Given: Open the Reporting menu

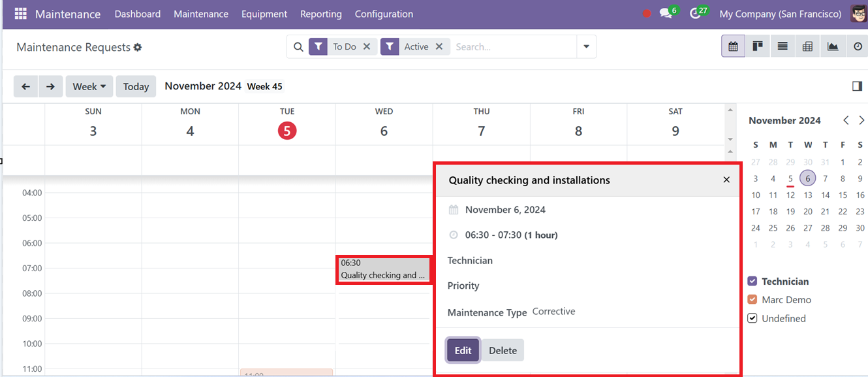Looking at the screenshot, I should [x=321, y=14].
